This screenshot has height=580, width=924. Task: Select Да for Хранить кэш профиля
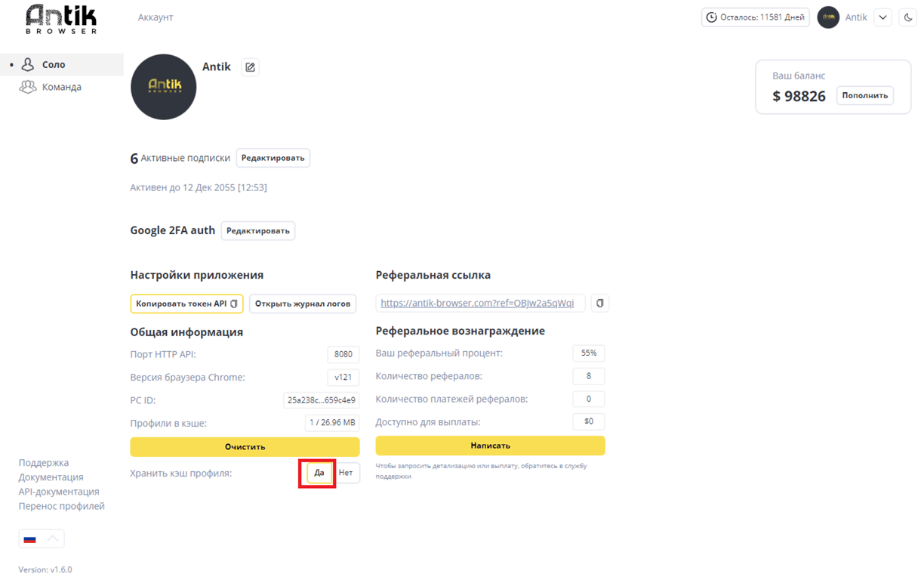(x=319, y=473)
